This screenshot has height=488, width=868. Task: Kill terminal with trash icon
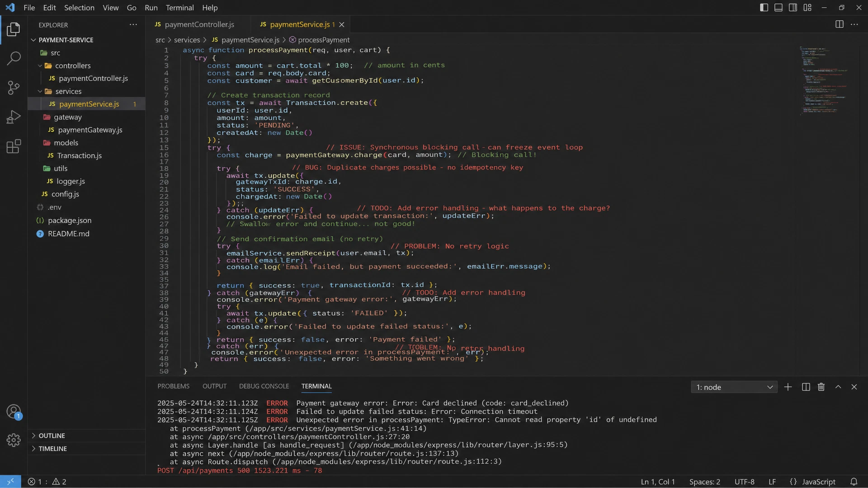[821, 387]
